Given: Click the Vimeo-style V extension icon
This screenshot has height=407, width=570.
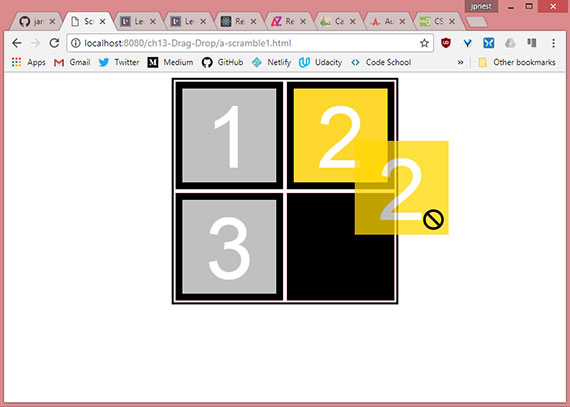Looking at the screenshot, I should pyautogui.click(x=467, y=43).
